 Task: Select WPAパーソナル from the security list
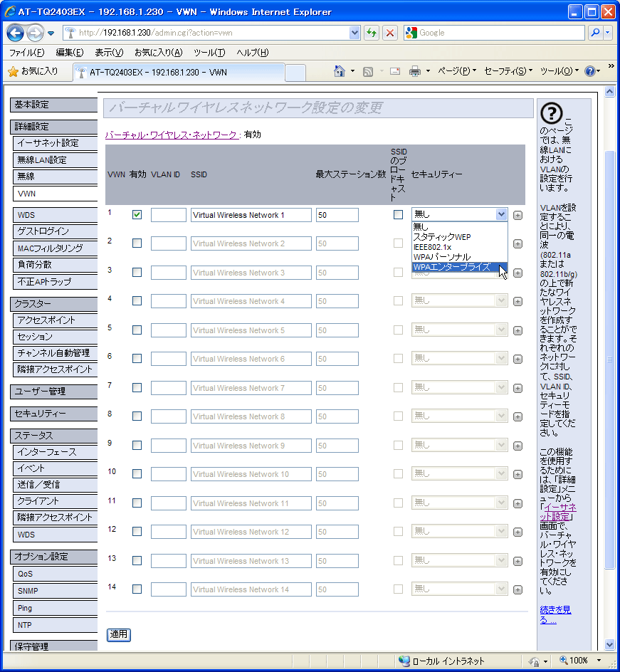[459, 257]
